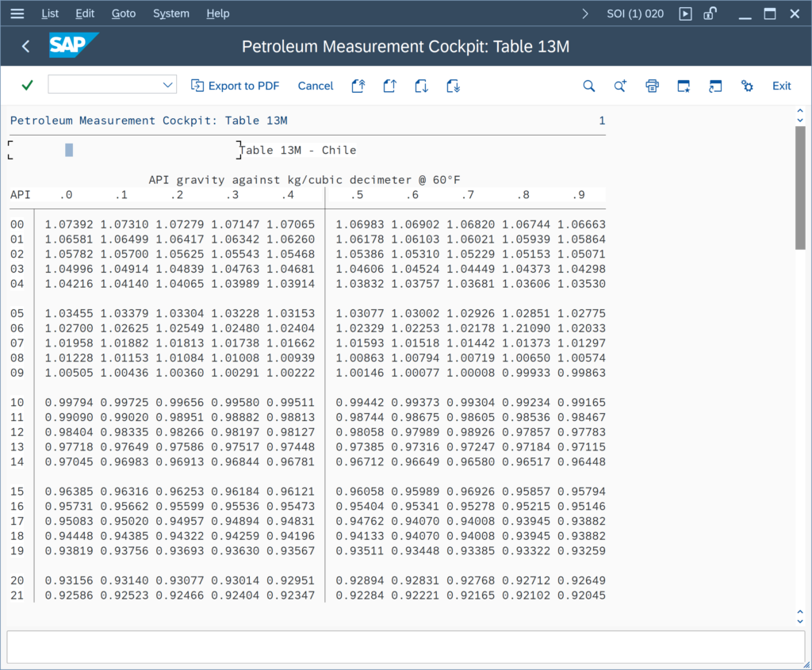The image size is (812, 670).
Task: Confirm with the green checkmark icon
Action: (x=28, y=86)
